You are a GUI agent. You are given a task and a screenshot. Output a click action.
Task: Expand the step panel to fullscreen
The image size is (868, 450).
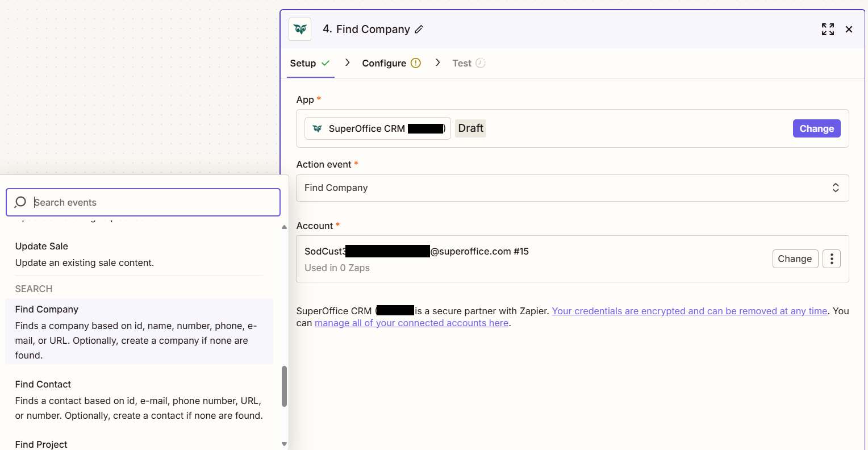pos(828,29)
